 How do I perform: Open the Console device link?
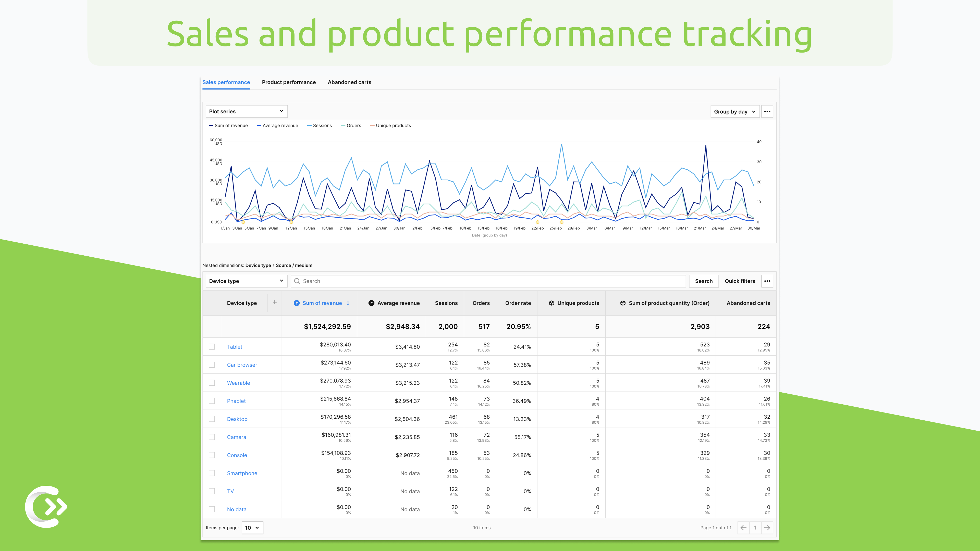point(237,455)
